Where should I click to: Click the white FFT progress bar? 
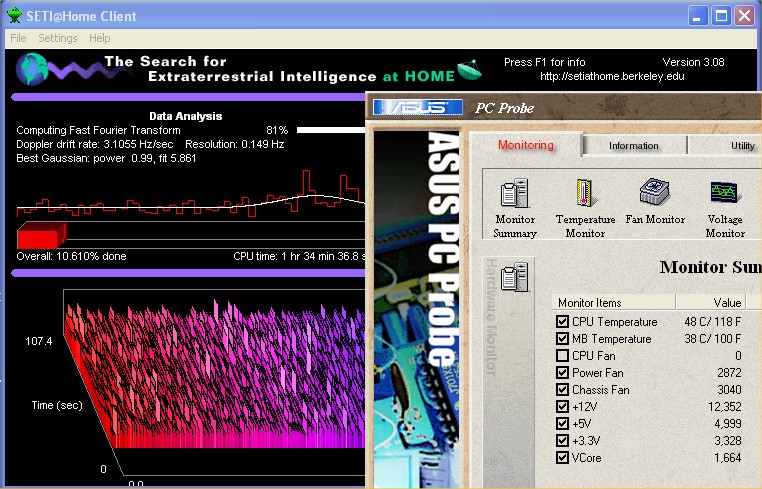[x=330, y=130]
